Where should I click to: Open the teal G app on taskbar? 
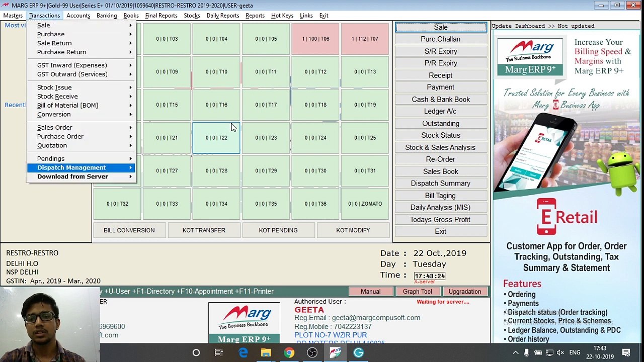[x=358, y=353]
